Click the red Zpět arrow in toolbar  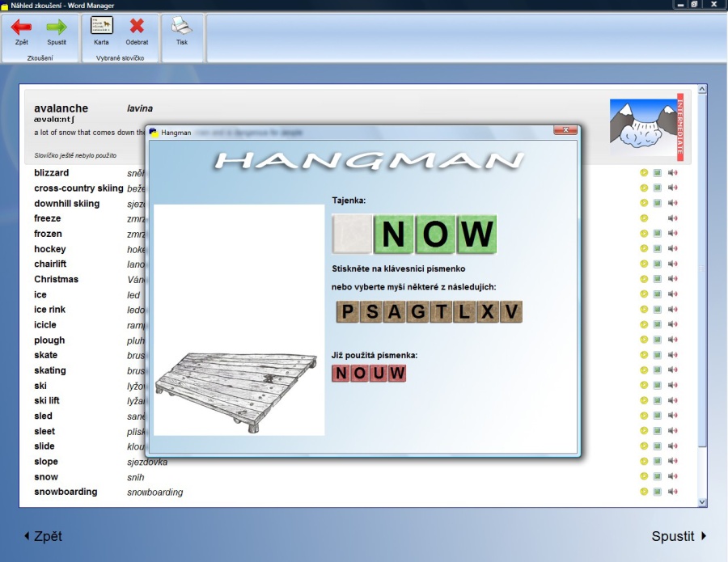pos(21,27)
